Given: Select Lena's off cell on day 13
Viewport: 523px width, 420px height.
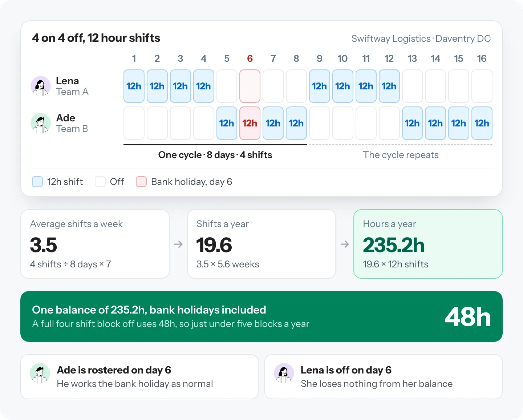Looking at the screenshot, I should point(412,86).
